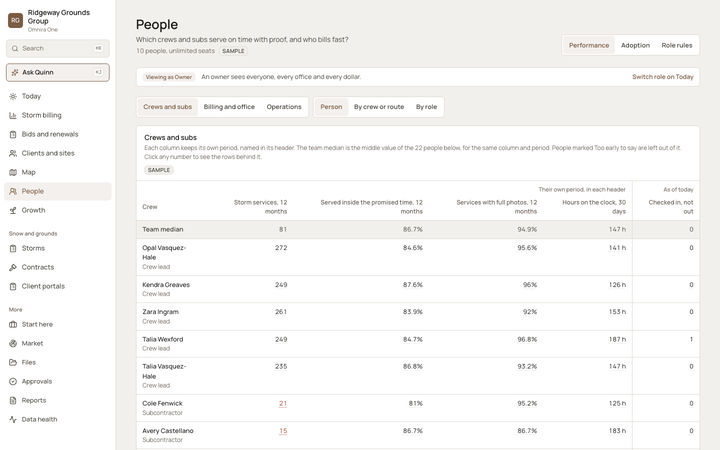This screenshot has width=720, height=450.
Task: Click the Avery Castellano name cell
Action: tap(168, 431)
